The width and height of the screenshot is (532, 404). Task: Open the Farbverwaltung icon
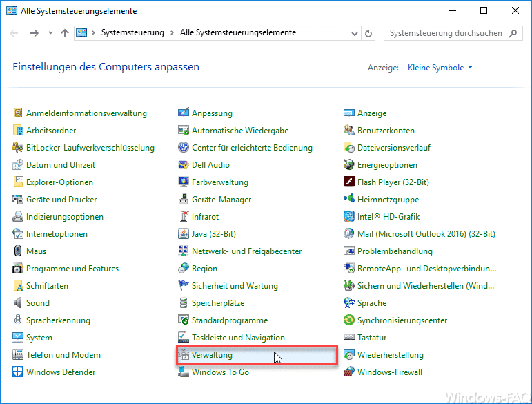pyautogui.click(x=184, y=182)
